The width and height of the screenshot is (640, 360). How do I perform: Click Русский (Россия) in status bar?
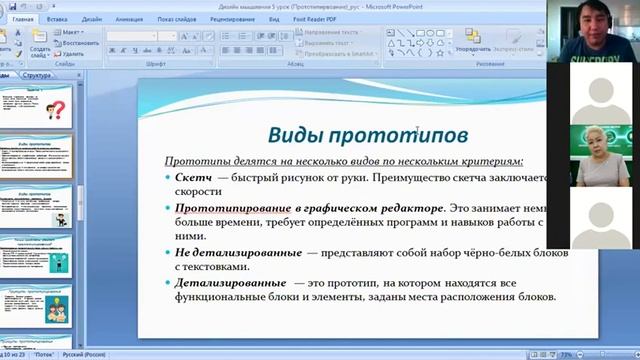[x=84, y=355]
